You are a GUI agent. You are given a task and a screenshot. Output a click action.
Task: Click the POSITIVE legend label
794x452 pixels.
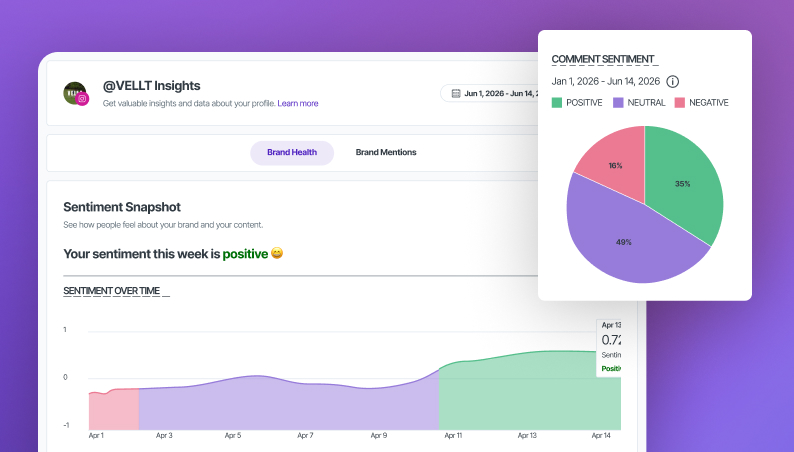tap(584, 103)
